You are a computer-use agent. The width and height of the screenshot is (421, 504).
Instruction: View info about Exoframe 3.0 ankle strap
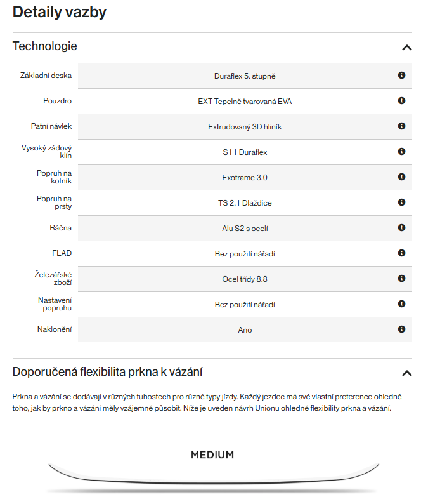tap(401, 177)
